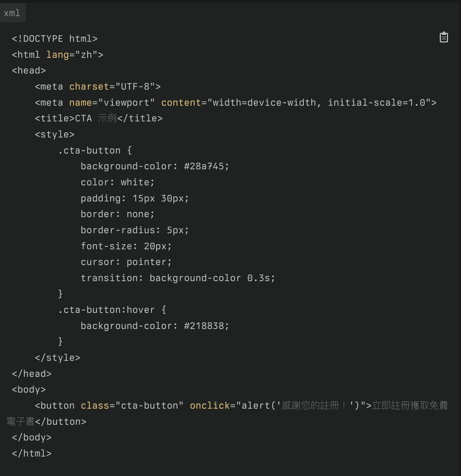
Task: Click the closing </head> tag
Action: pos(31,374)
